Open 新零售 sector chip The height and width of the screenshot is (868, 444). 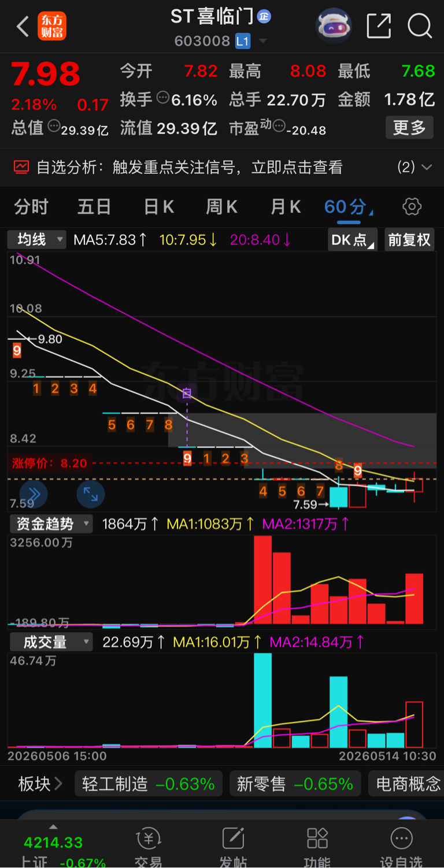point(295,784)
